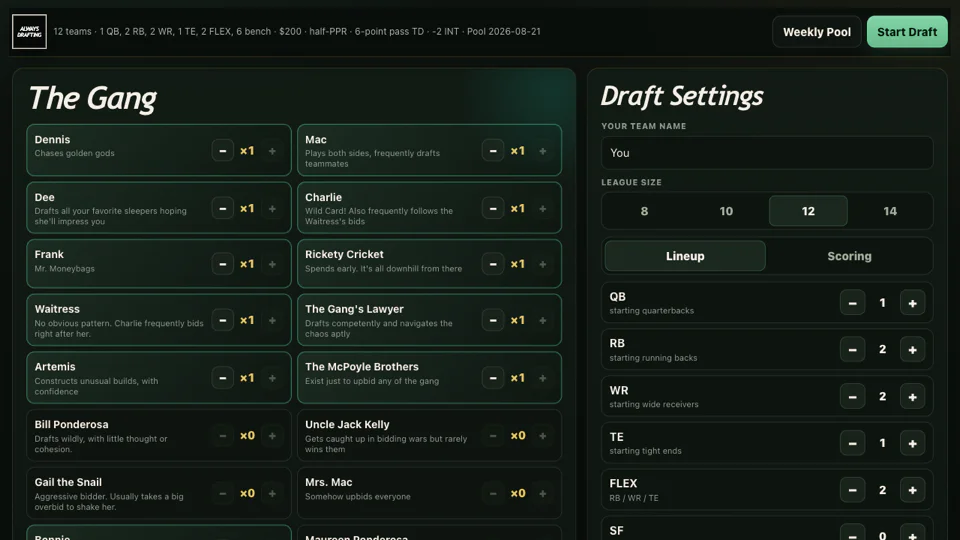Switch to the Lineup tab
The image size is (960, 540).
685,256
